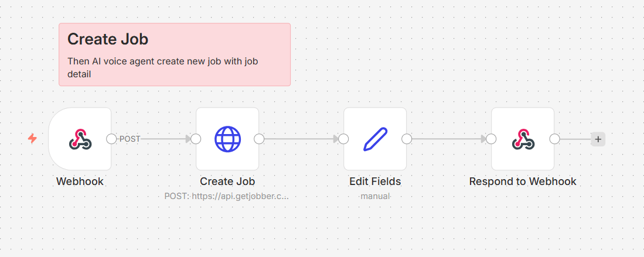The width and height of the screenshot is (644, 257).
Task: Click the "Edit Fields" node label text
Action: 375,181
